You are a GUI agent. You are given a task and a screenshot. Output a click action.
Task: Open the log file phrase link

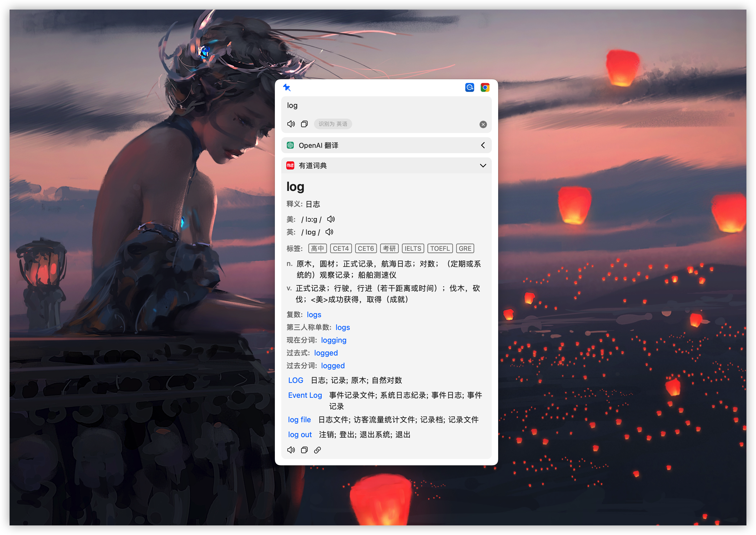coord(299,420)
